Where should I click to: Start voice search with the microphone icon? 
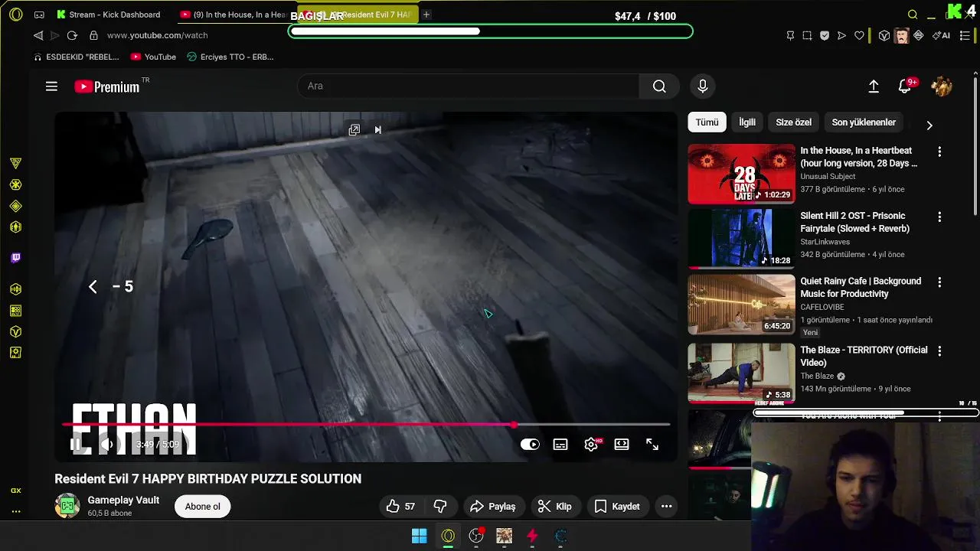[702, 86]
